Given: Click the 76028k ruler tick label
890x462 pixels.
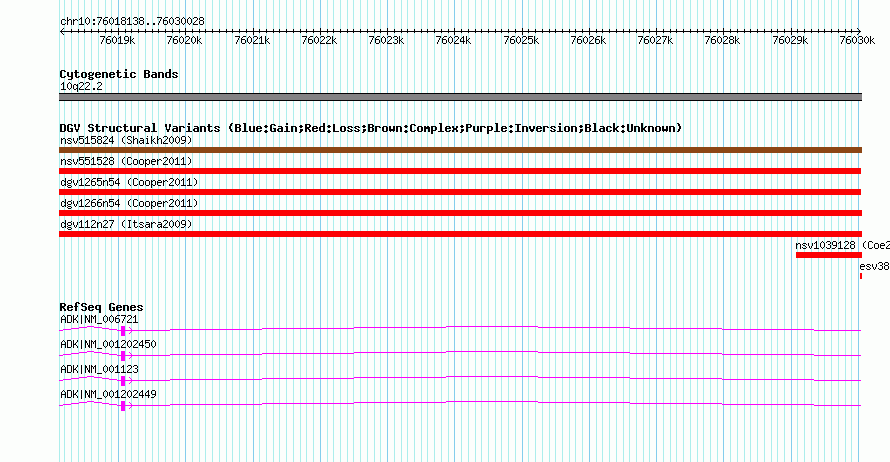Looking at the screenshot, I should [722, 40].
